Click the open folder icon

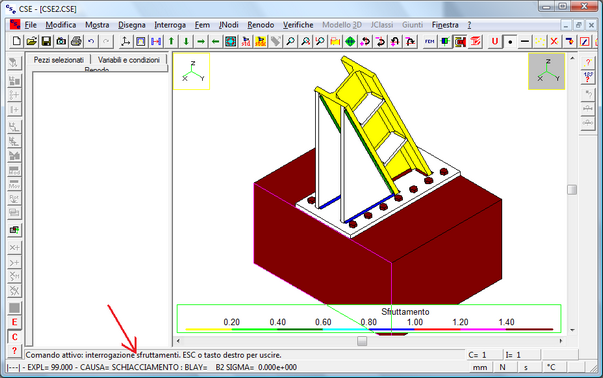click(32, 41)
